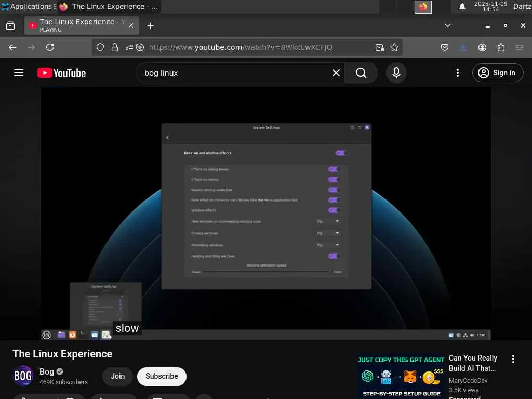Clear the 'bog linux' search text
Screen dimensions: 532x399
336,73
